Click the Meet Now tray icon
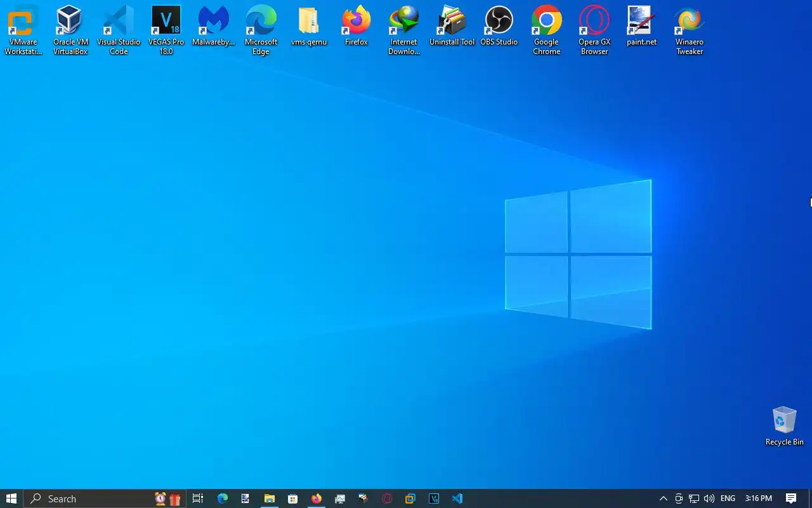Screen dimensions: 812x508 pyautogui.click(x=679, y=498)
